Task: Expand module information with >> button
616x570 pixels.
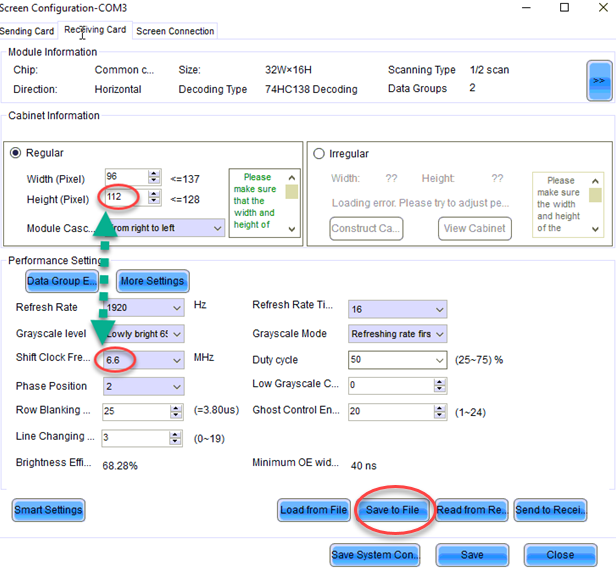Action: (x=599, y=81)
